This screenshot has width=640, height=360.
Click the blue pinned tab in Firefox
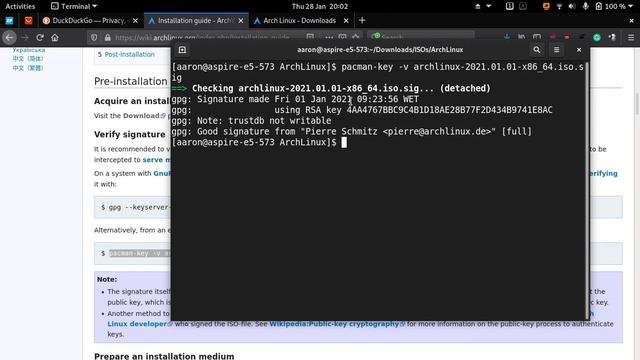9,20
